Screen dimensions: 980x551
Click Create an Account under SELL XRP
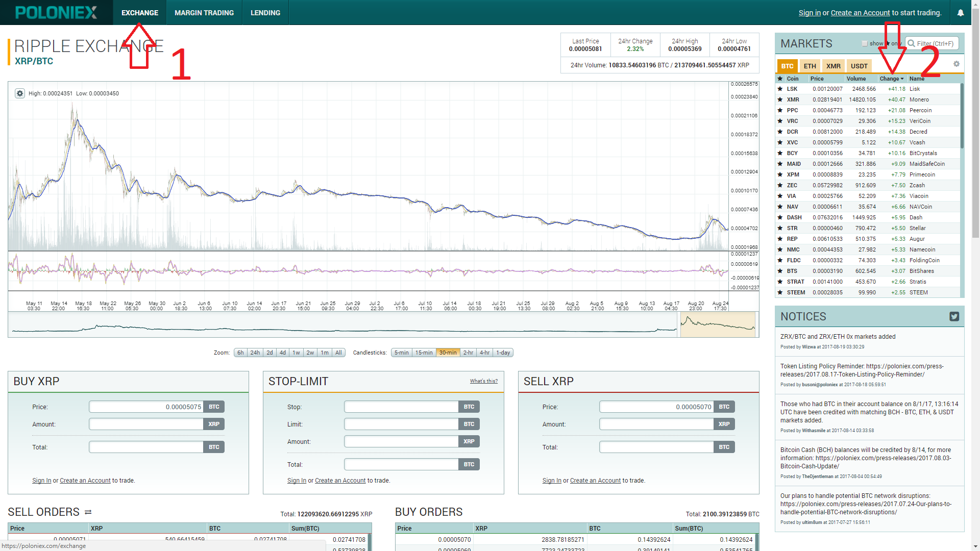(595, 481)
